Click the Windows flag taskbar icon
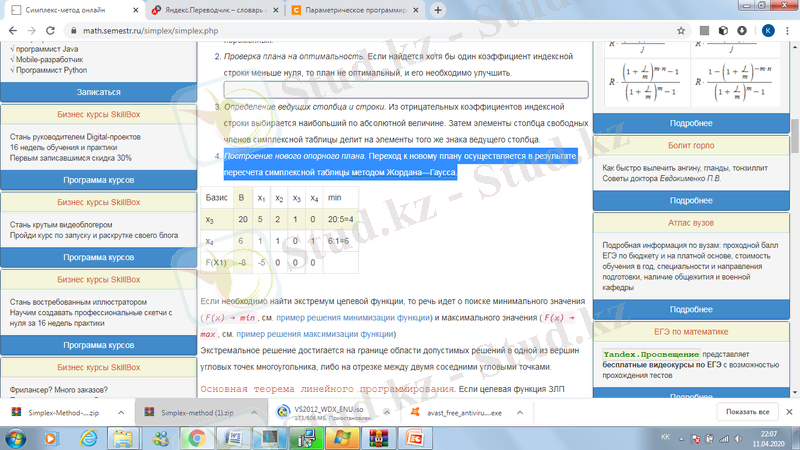This screenshot has width=800, height=450. [342, 438]
